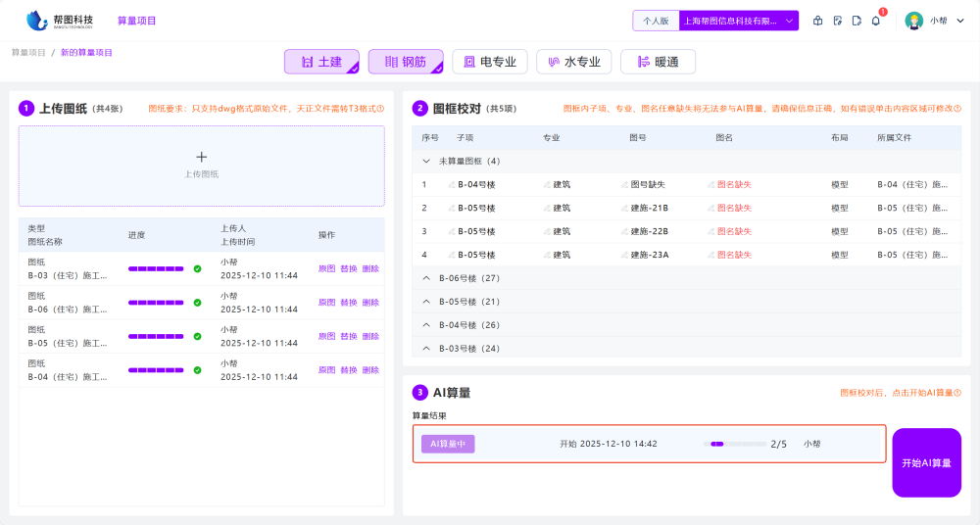The width and height of the screenshot is (980, 525).
Task: Go to 算量项目 in the breadcrumb
Action: click(28, 52)
